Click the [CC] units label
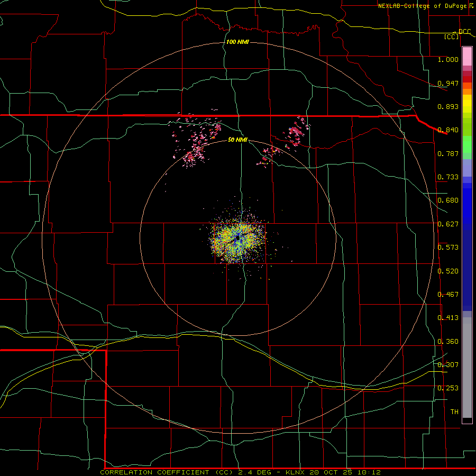Image resolution: width=476 pixels, height=476 pixels. [452, 36]
